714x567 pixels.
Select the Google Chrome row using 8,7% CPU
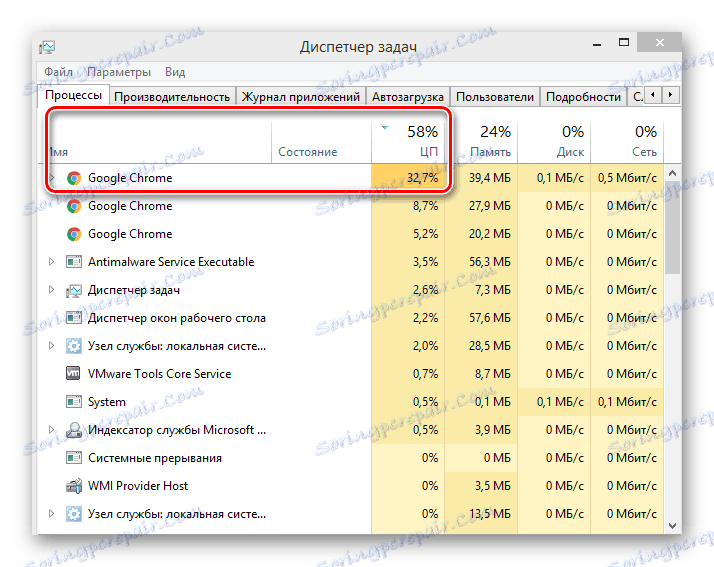[x=351, y=206]
